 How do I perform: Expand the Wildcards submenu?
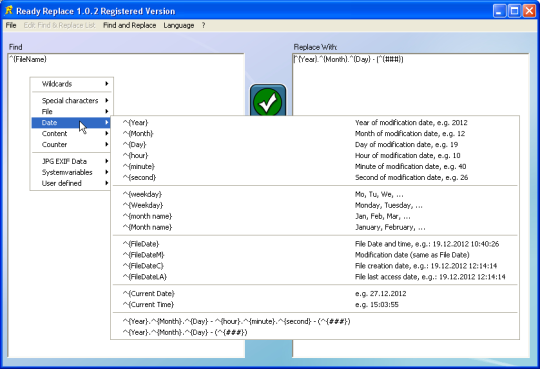coord(72,84)
